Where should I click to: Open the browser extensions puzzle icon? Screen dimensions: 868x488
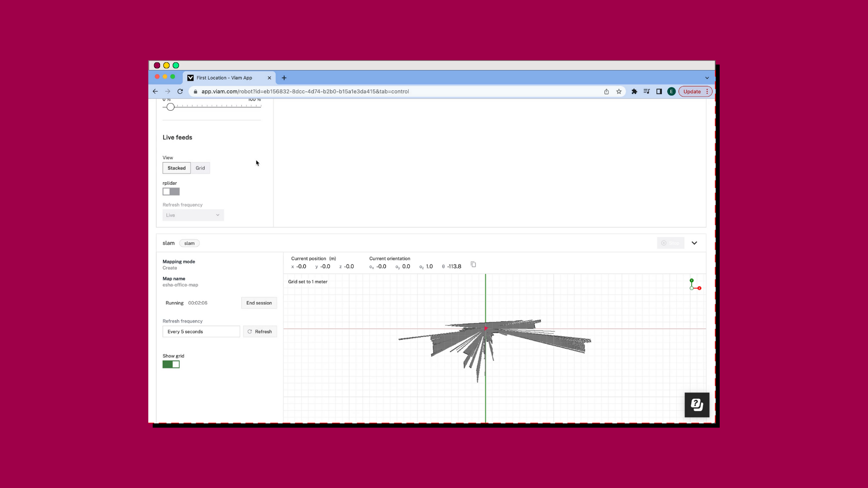click(634, 91)
